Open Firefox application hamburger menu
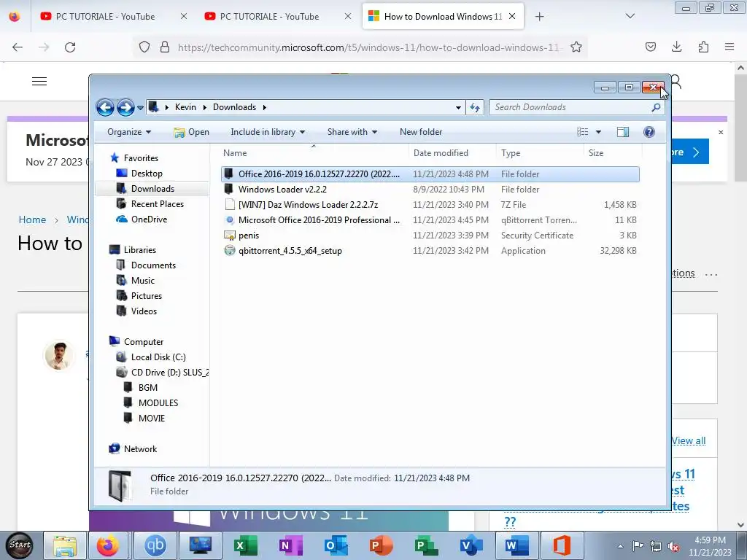 [x=729, y=47]
